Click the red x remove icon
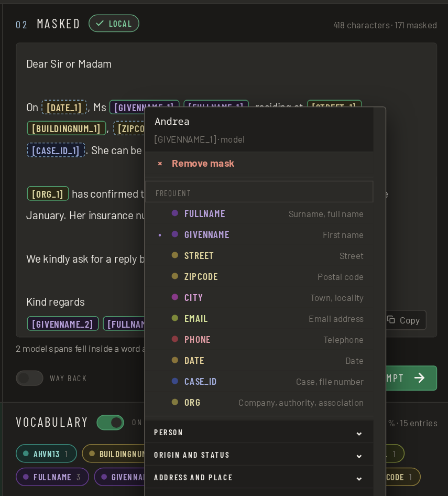Viewport: 448px width, 496px height. 160,164
